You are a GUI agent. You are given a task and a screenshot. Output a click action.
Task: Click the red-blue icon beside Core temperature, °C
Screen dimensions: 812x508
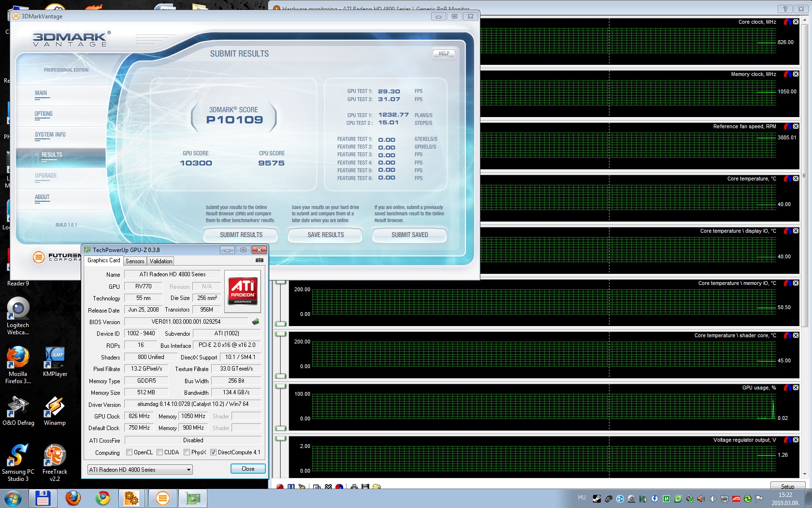[x=787, y=179]
